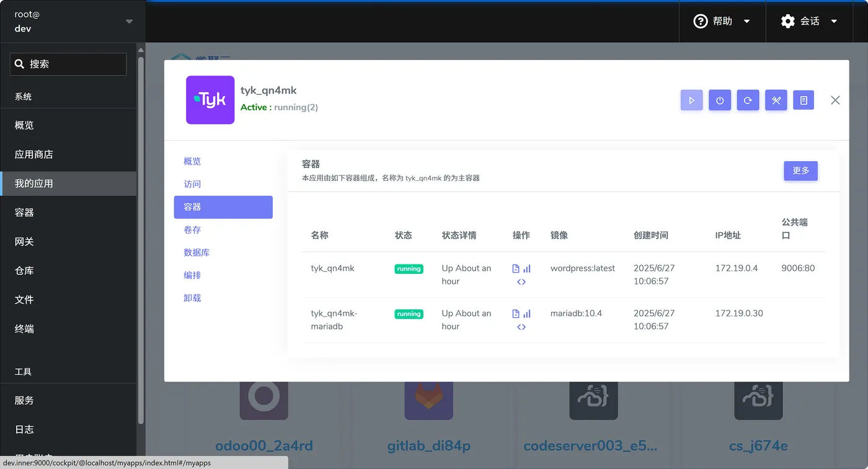Start the tyk_qn4mk app with the play icon
The width and height of the screenshot is (868, 469).
click(691, 100)
